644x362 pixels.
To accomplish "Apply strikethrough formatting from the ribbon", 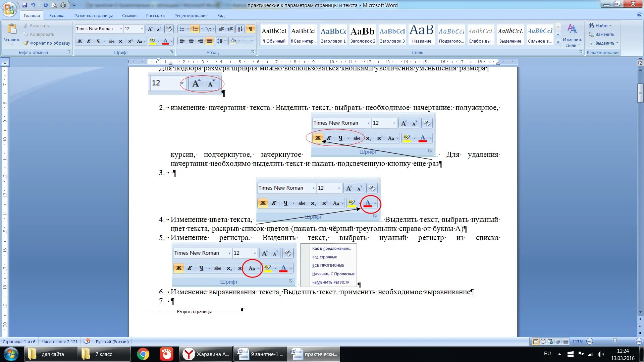I will [x=112, y=41].
